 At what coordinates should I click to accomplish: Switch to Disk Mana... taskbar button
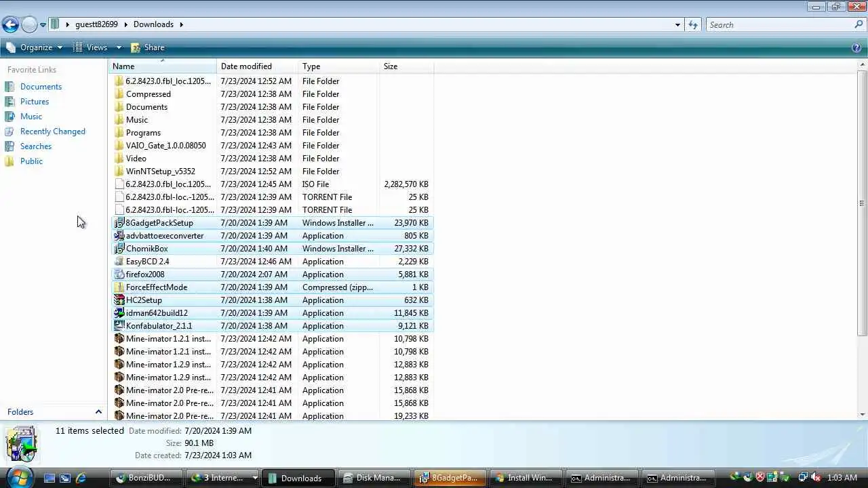coord(374,478)
